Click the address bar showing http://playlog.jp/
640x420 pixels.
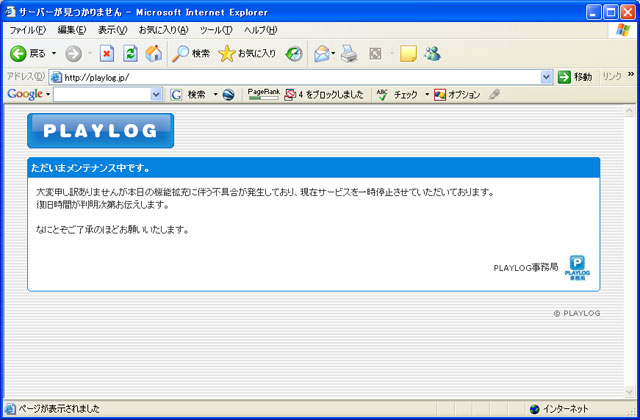click(x=301, y=77)
